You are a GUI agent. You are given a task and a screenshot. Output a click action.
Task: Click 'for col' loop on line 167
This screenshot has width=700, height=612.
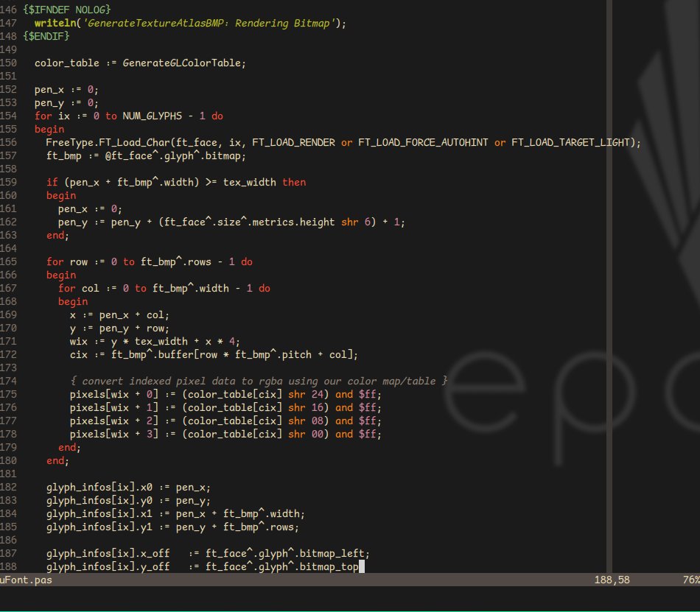tap(164, 288)
